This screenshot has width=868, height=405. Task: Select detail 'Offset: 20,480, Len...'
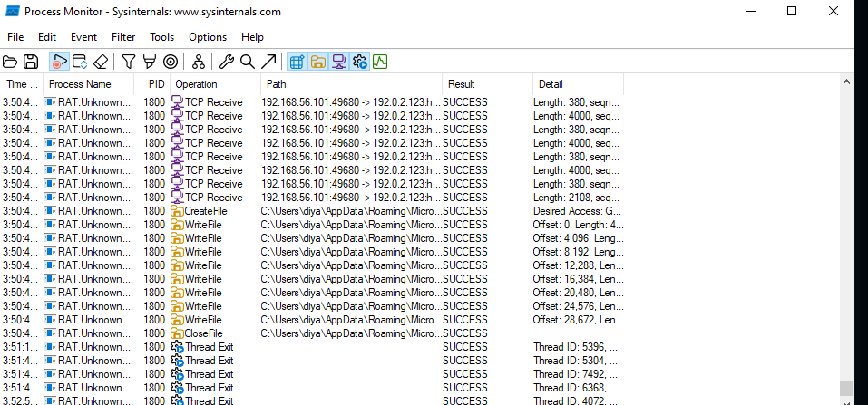579,293
